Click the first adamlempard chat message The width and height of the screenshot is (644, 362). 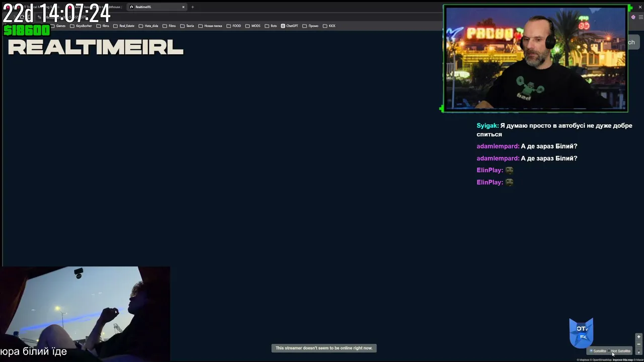(527, 146)
